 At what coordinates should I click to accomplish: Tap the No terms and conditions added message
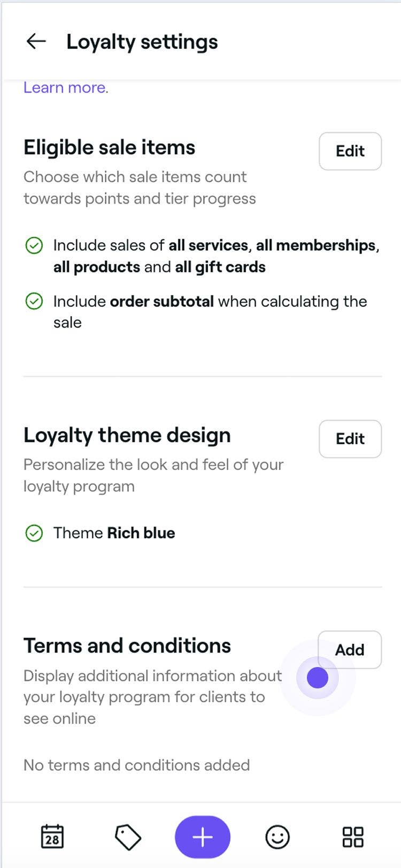coord(136,765)
